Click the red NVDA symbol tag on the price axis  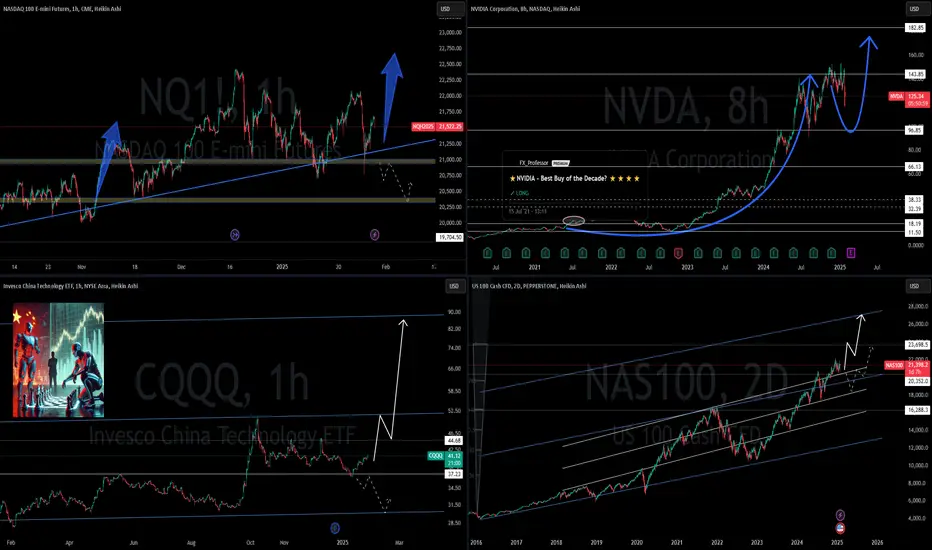pyautogui.click(x=896, y=96)
